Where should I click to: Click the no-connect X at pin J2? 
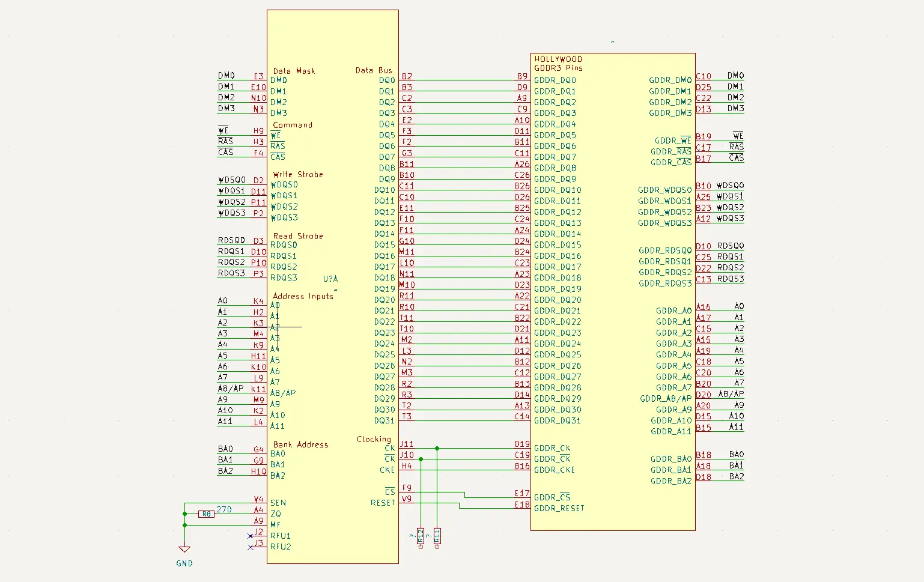tap(251, 536)
